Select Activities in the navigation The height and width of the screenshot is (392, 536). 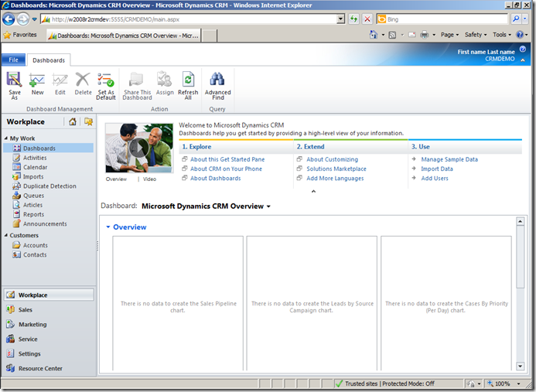35,158
